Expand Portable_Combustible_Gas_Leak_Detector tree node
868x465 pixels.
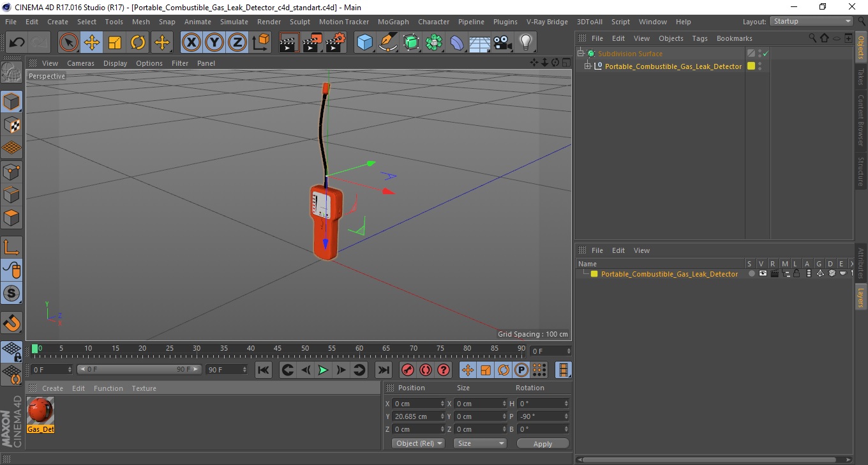point(588,66)
